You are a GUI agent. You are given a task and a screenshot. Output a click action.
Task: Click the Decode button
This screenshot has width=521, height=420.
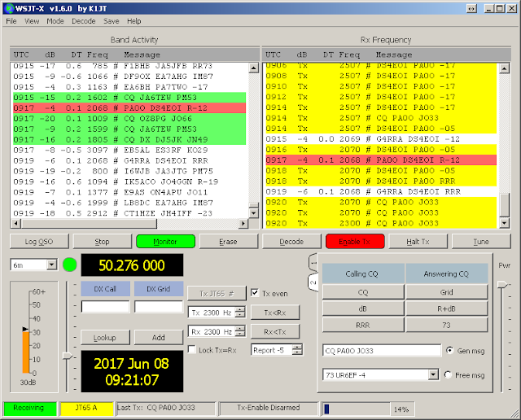(291, 242)
